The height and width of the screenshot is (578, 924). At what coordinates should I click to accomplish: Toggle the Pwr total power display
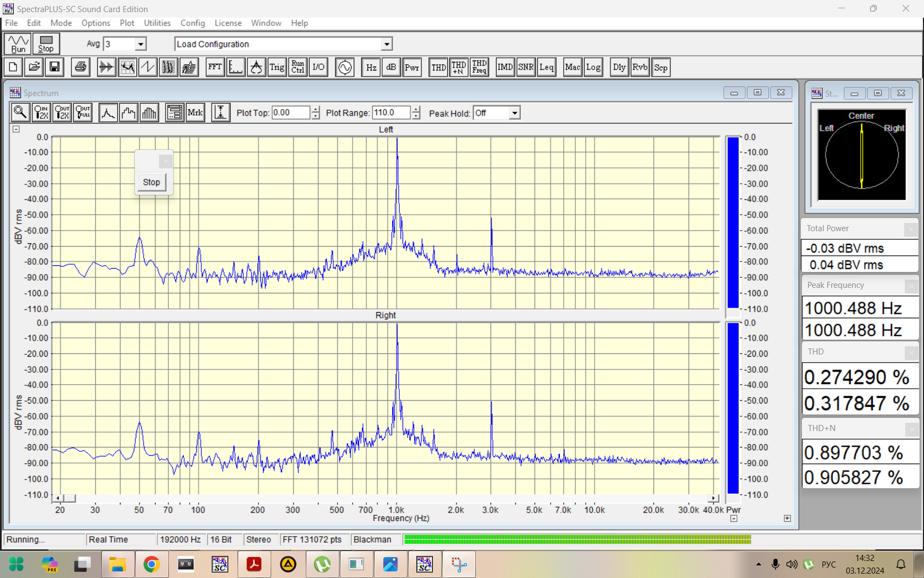coord(412,68)
